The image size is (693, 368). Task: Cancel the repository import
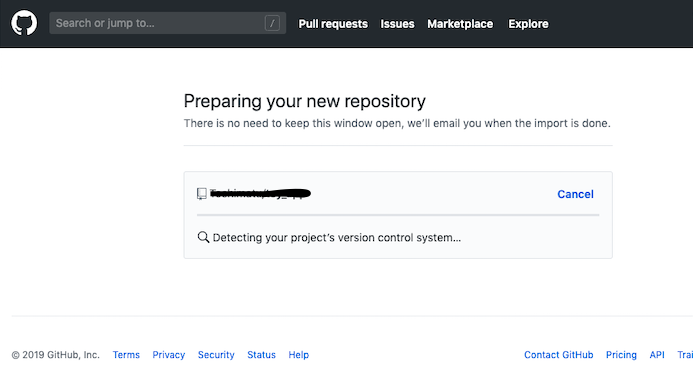(x=575, y=194)
